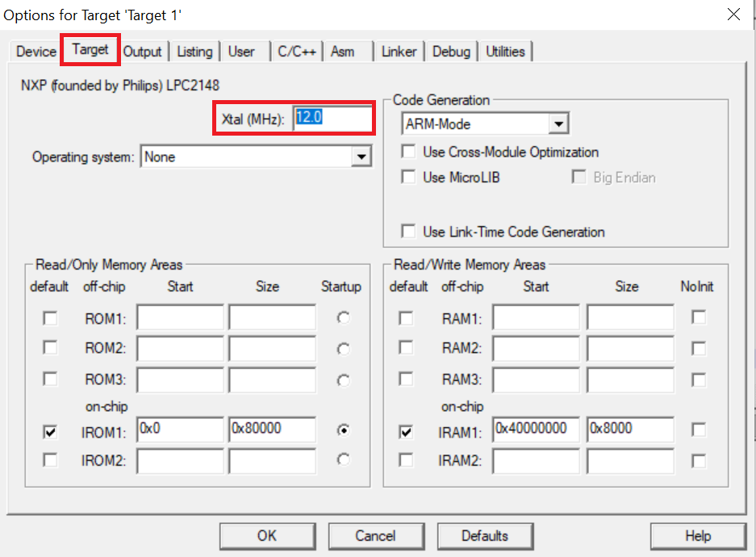
Task: Check Use Link-Time Code Generation
Action: [x=408, y=232]
